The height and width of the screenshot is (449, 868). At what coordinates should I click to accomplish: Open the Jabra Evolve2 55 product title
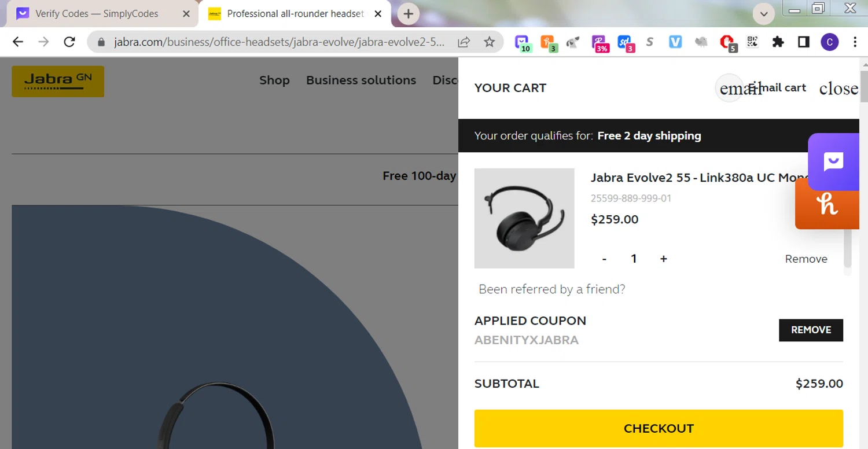tap(700, 178)
